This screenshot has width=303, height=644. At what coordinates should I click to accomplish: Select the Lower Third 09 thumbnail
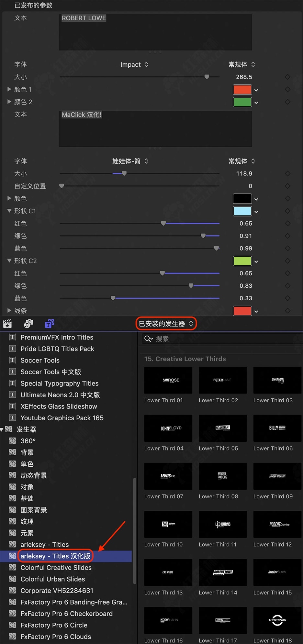click(277, 476)
